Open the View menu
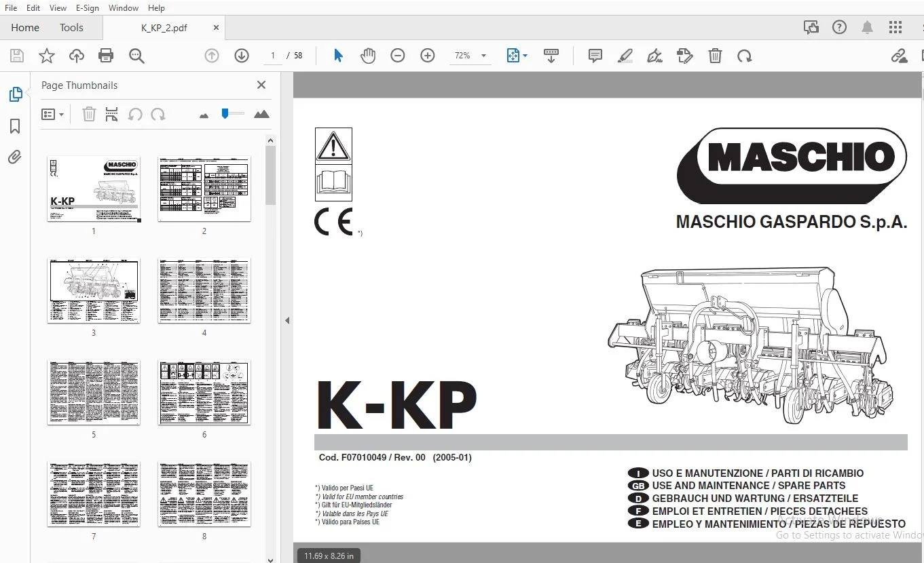This screenshot has width=924, height=563. (58, 7)
